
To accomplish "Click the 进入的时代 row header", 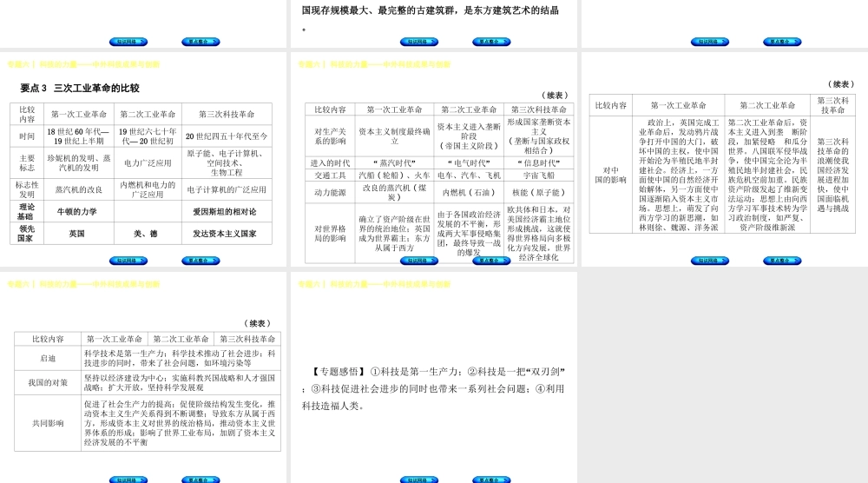I will [330, 162].
